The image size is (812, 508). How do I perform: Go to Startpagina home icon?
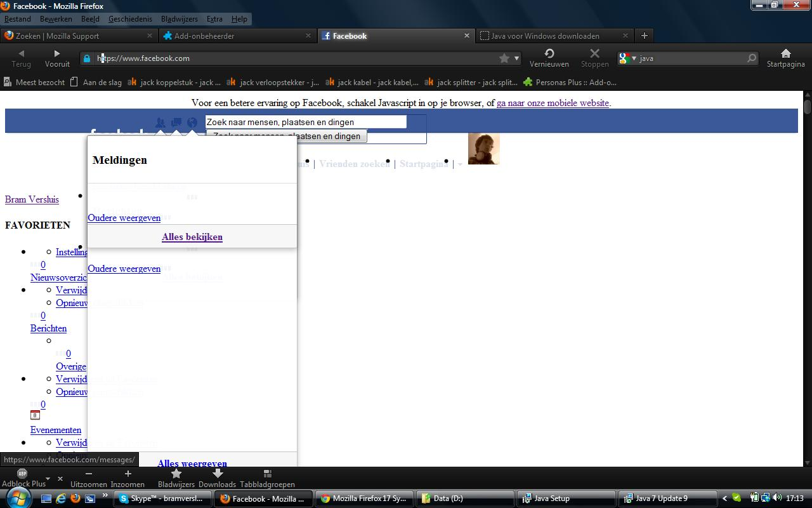pyautogui.click(x=785, y=58)
